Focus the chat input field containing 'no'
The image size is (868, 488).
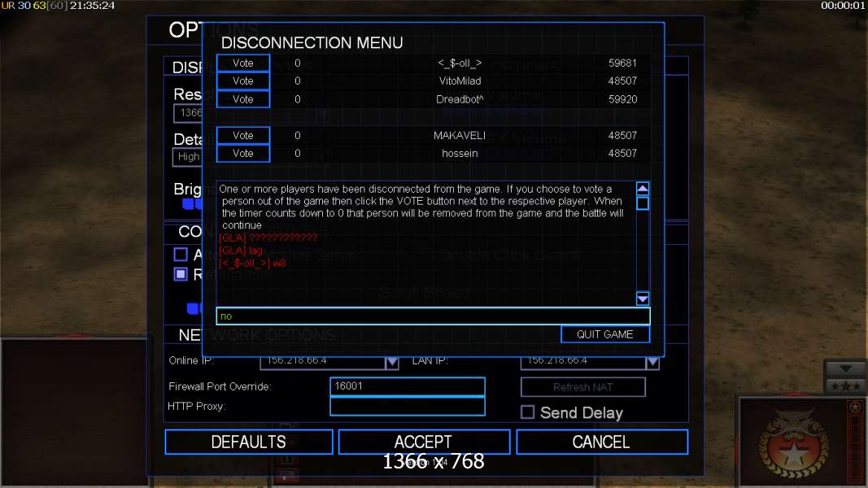pyautogui.click(x=433, y=316)
